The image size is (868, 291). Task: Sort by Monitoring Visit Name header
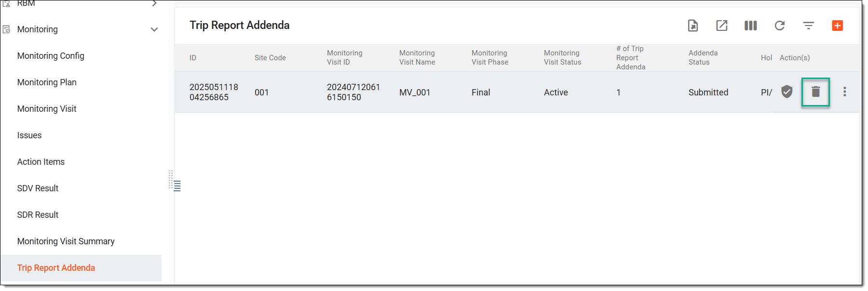tap(417, 57)
